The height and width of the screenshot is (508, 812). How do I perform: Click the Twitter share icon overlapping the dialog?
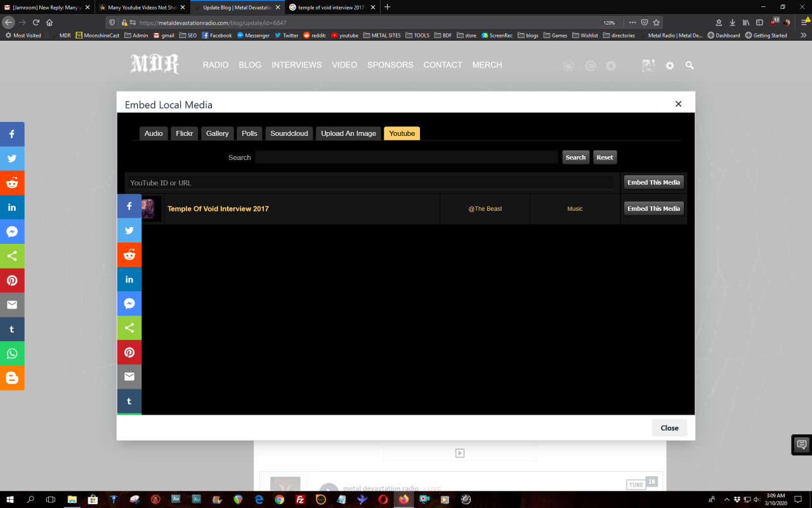(x=129, y=231)
